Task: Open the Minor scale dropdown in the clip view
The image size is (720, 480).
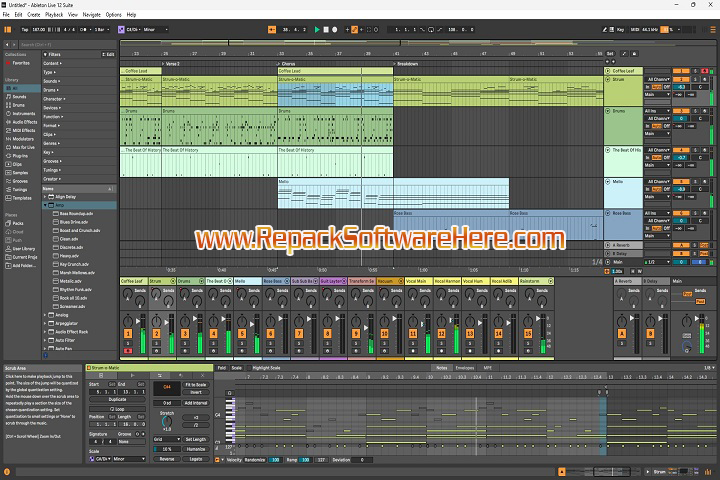Action: pyautogui.click(x=129, y=459)
